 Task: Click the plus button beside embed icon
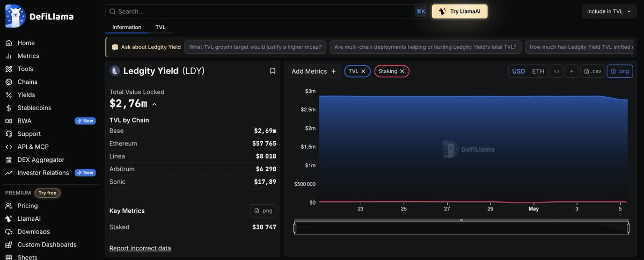572,71
